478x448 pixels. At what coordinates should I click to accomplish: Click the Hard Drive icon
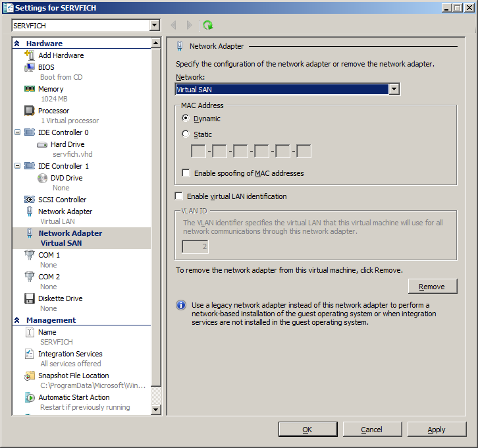[42, 144]
